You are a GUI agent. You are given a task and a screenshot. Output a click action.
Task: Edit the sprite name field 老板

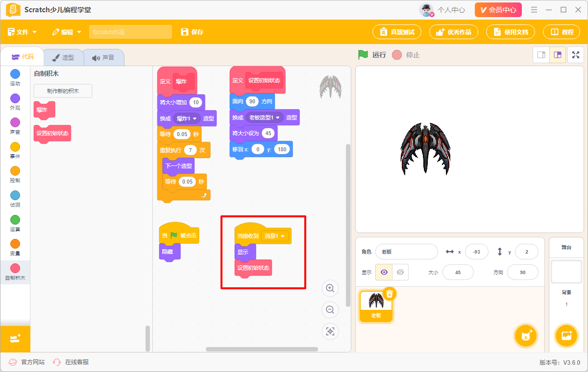[406, 252]
